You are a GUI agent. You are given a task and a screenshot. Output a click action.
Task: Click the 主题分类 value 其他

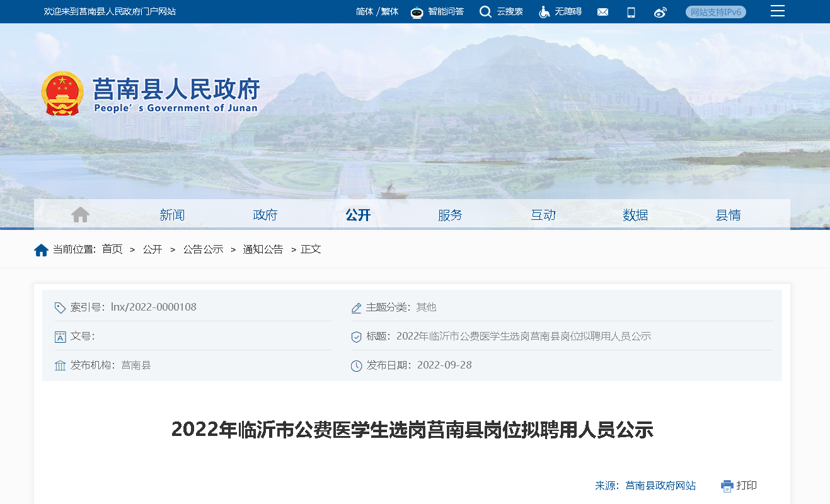[x=426, y=307]
